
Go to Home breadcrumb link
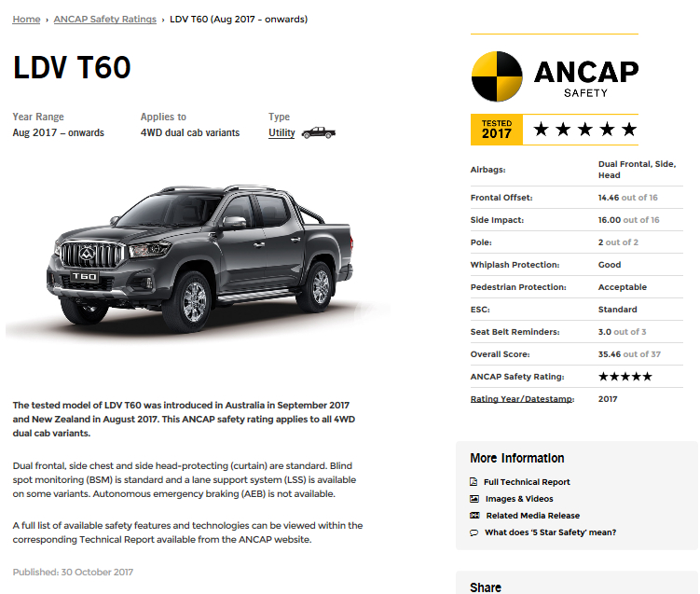(x=26, y=20)
